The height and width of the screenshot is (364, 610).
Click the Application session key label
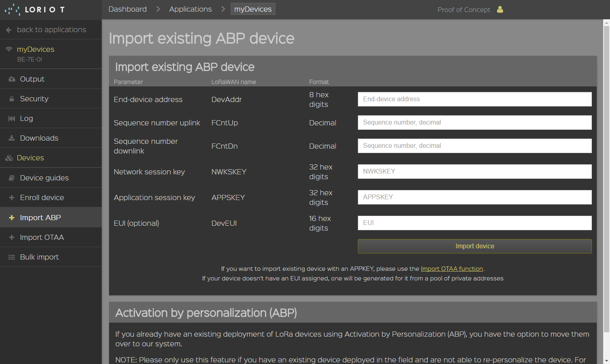154,198
